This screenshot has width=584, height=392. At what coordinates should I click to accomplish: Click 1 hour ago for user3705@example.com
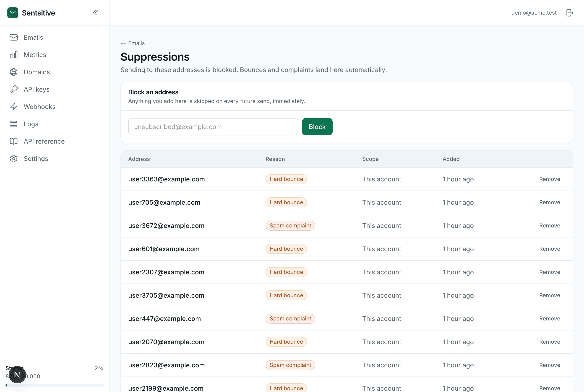pos(458,295)
